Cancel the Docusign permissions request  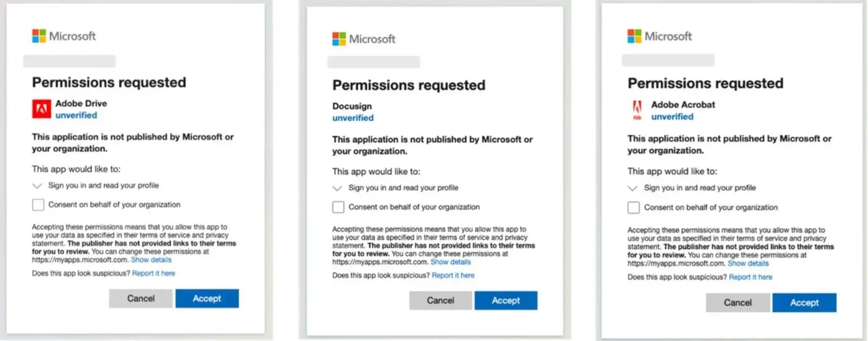[441, 301]
